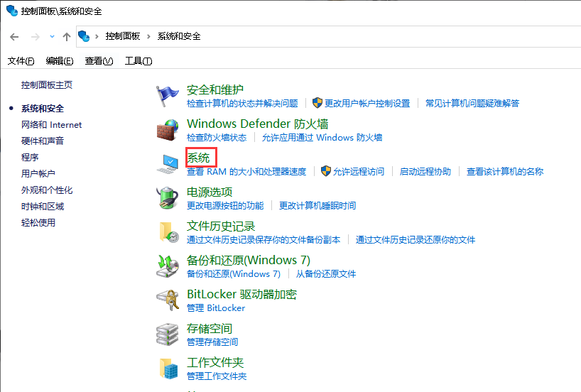581x392 pixels.
Task: Open 硬件和声音 category
Action: pyautogui.click(x=43, y=141)
